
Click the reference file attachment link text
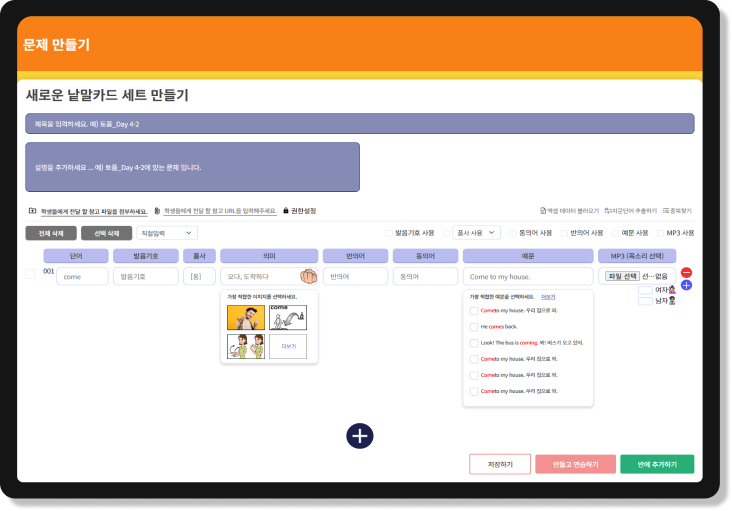94,211
